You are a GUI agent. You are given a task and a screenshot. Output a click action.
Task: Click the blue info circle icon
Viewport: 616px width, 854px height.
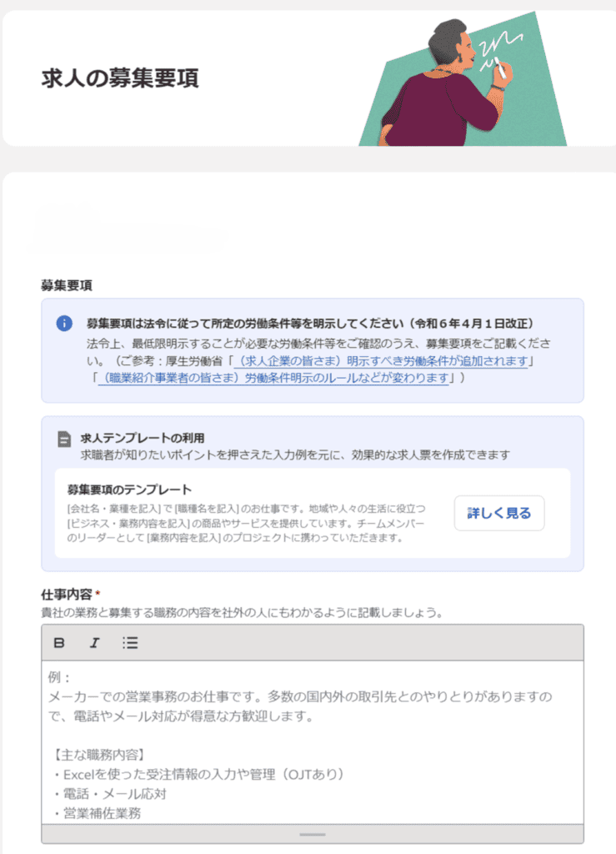coord(64,323)
